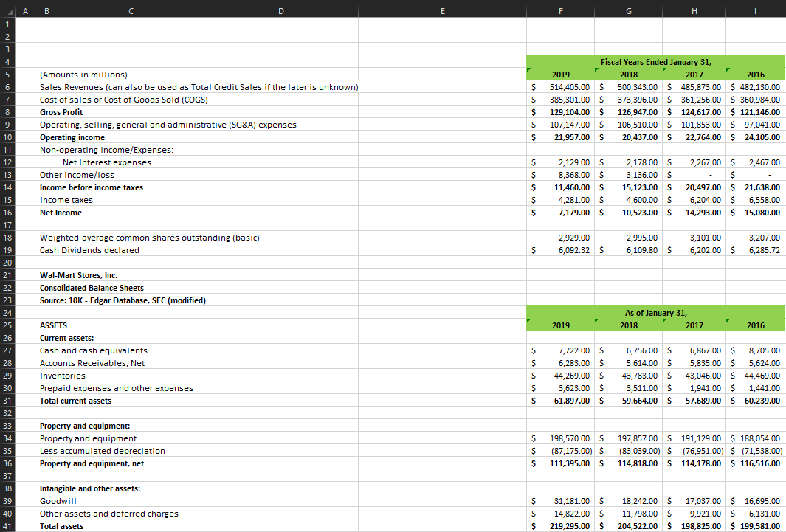
Task: Select row 21 header
Action: point(7,275)
